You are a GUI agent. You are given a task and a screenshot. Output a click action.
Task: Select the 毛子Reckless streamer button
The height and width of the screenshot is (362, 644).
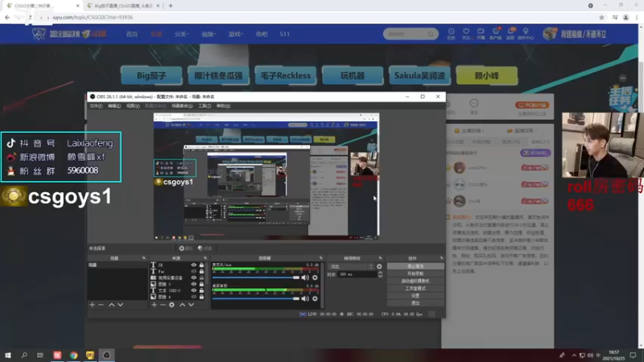click(x=286, y=76)
